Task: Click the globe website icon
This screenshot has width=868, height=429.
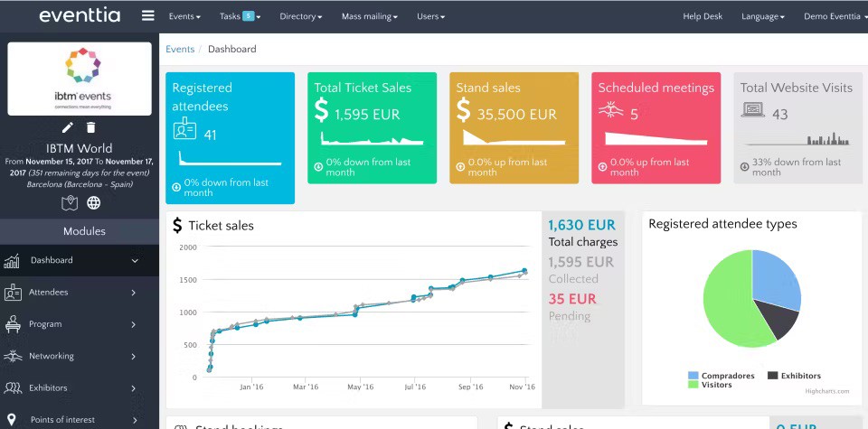Action: (x=93, y=202)
